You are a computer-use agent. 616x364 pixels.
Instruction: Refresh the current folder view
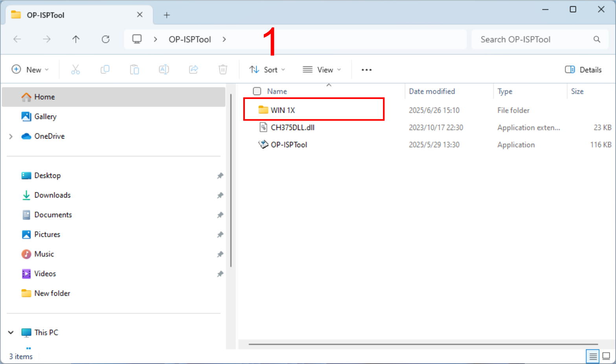[105, 39]
